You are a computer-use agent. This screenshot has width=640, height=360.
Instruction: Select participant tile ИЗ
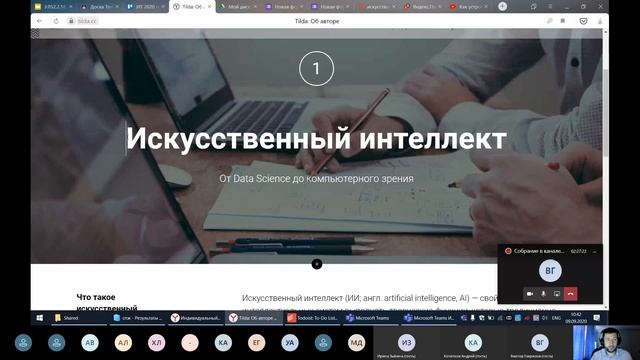(407, 343)
